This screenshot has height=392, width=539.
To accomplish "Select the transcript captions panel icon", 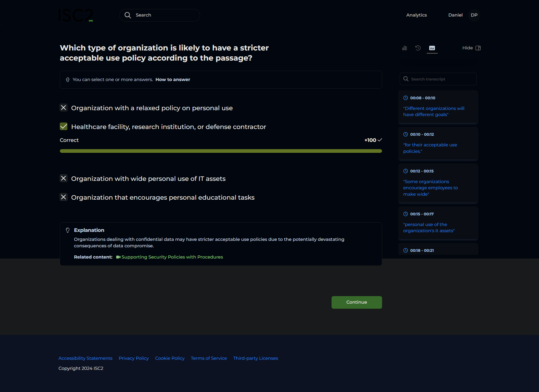I will tap(432, 48).
